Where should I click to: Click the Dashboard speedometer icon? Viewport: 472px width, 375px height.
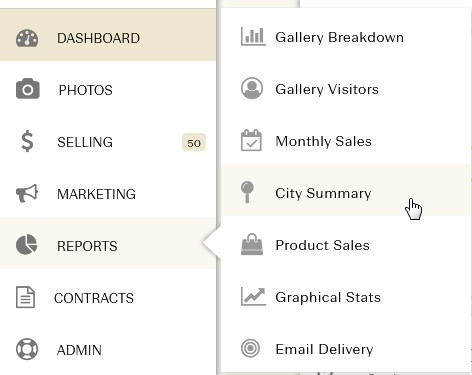pyautogui.click(x=27, y=38)
